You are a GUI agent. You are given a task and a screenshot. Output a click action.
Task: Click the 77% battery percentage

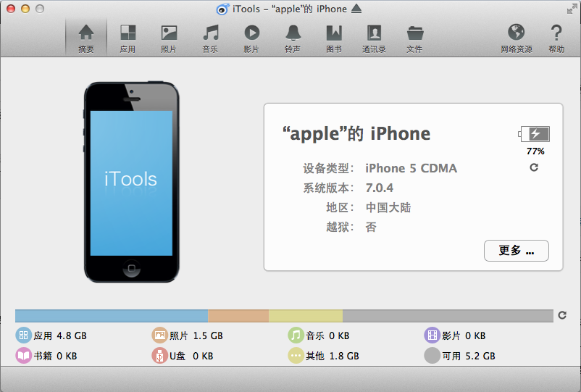(535, 151)
